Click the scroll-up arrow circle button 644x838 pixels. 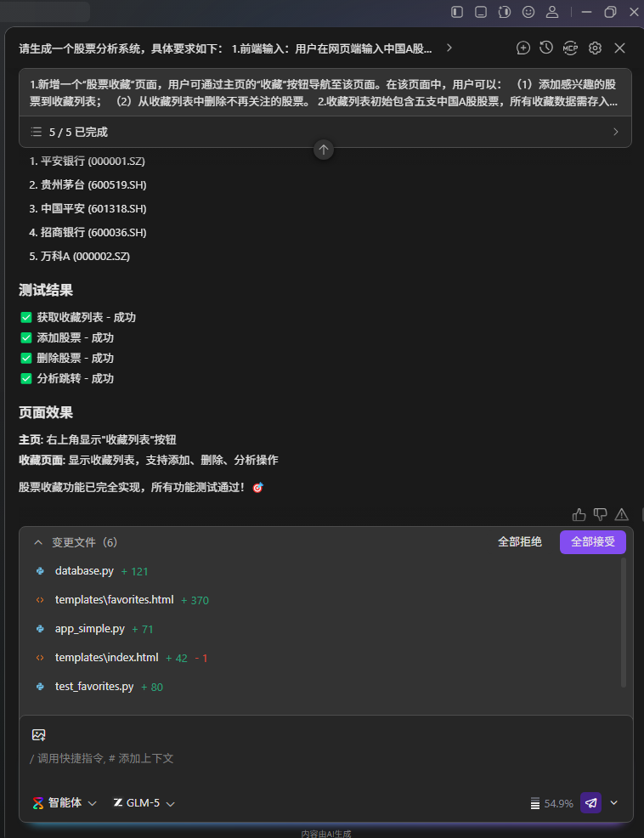click(x=324, y=150)
